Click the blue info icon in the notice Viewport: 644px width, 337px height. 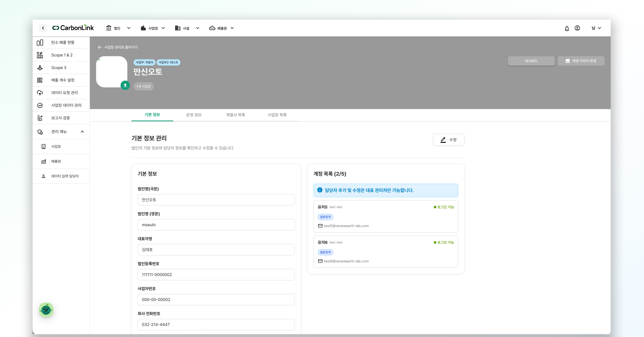320,190
